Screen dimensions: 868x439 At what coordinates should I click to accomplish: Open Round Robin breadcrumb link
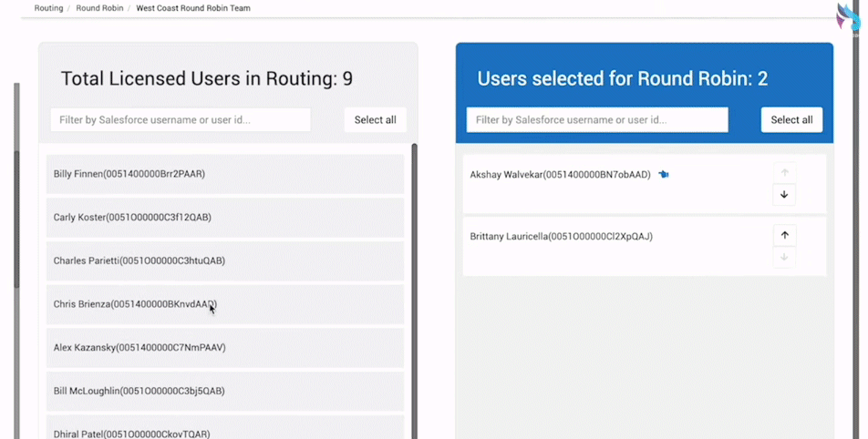coord(99,8)
